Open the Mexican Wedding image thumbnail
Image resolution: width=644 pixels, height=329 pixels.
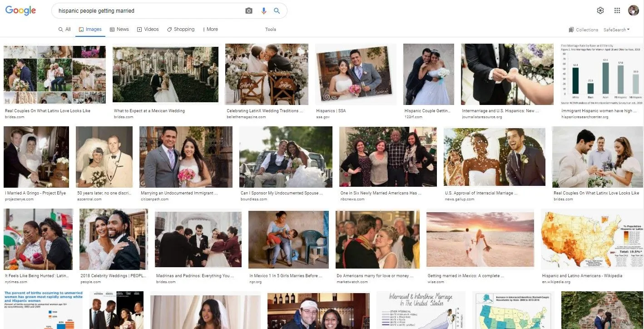165,74
